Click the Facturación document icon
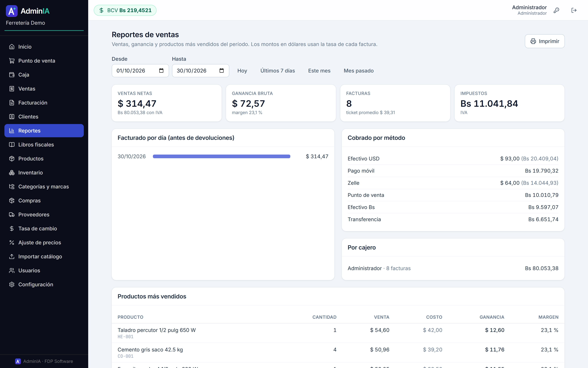 point(12,103)
